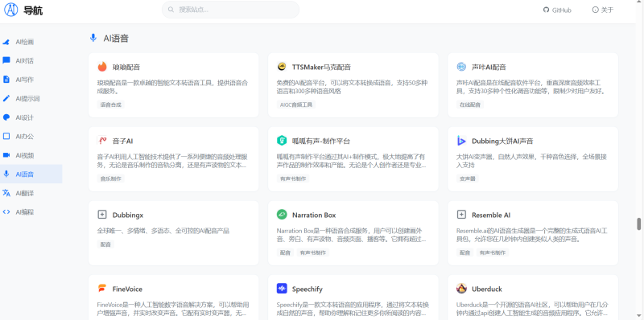
Task: Click 有声书制作 tag on 呱呱有声 card
Action: coord(293,178)
